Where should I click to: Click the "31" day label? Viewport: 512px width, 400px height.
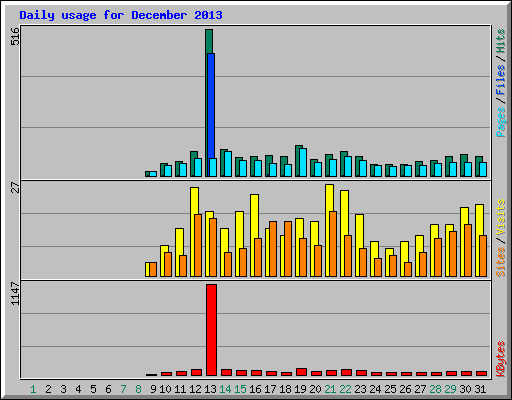480,389
